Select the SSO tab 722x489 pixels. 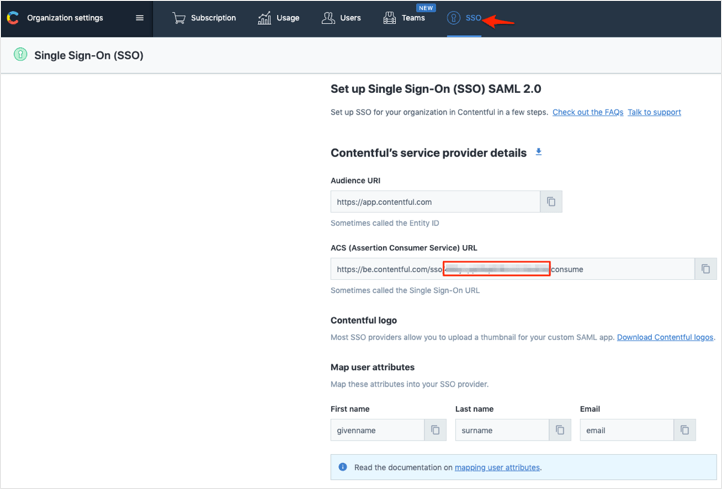coord(464,18)
